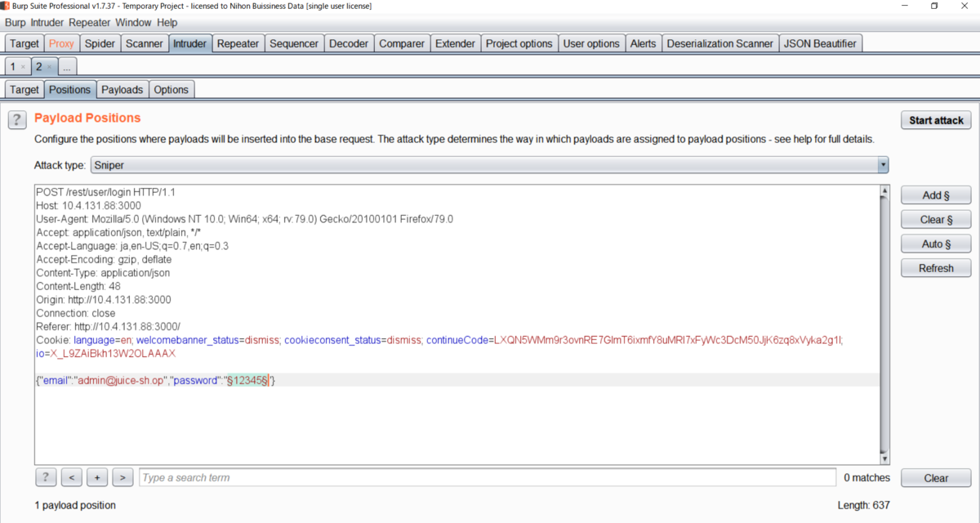Screen dimensions: 980x523
Task: Open the Payloads sub-tab
Action: pyautogui.click(x=122, y=90)
